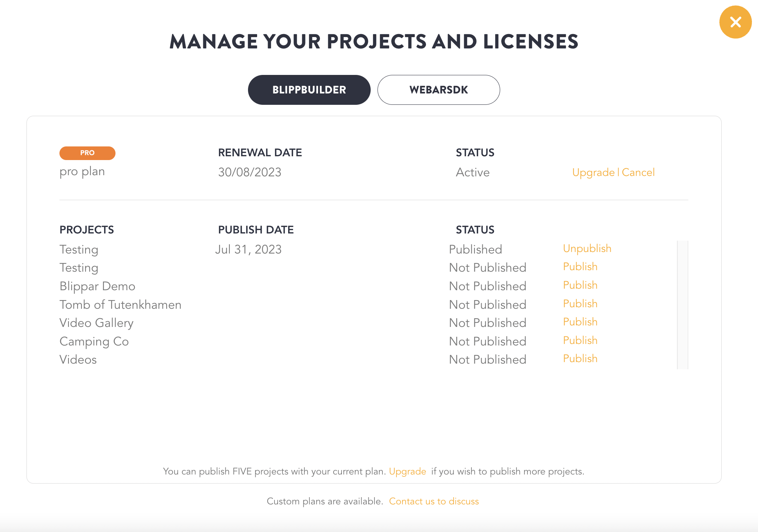Click the pro plan label

point(82,172)
